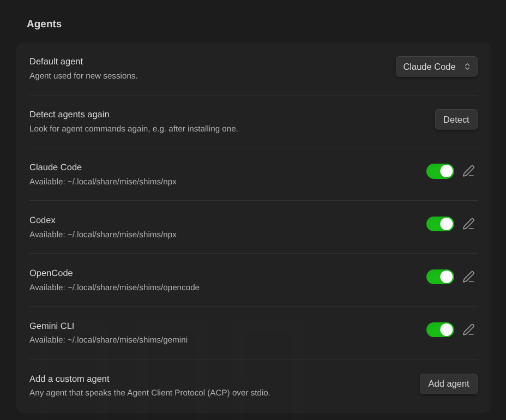The height and width of the screenshot is (420, 506).
Task: Click the Claude Code row title
Action: (56, 167)
